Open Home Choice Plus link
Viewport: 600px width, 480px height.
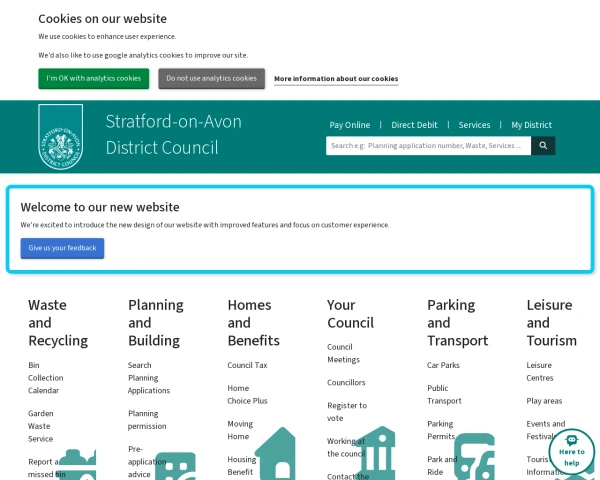pos(247,395)
